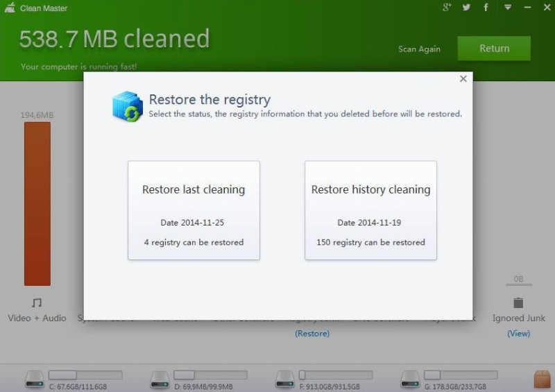Share via the Google Plus icon
Viewport: 555px width, 392px height.
pos(447,8)
